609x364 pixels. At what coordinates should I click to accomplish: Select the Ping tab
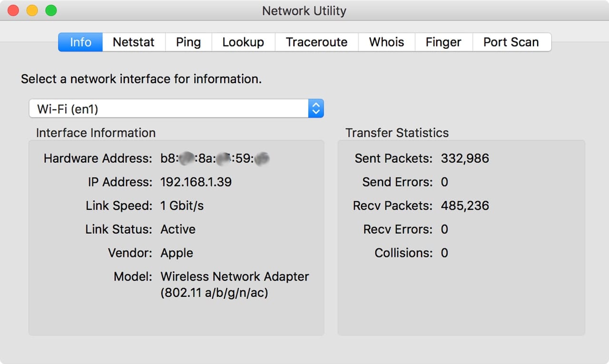tap(188, 42)
